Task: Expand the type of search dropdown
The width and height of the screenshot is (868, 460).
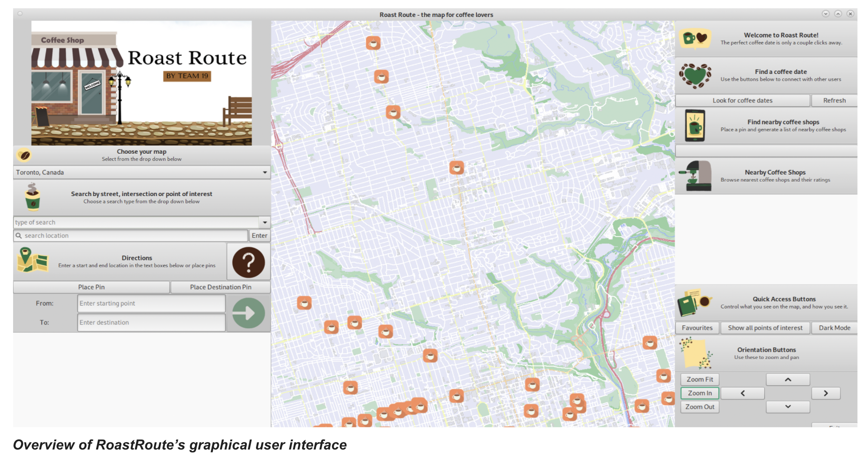Action: [264, 222]
